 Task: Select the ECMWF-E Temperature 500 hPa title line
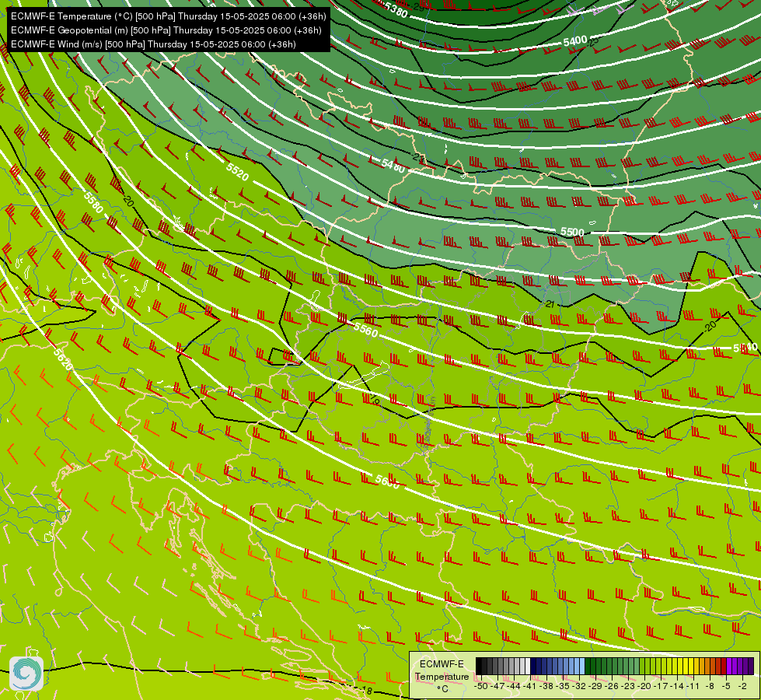[x=168, y=16]
